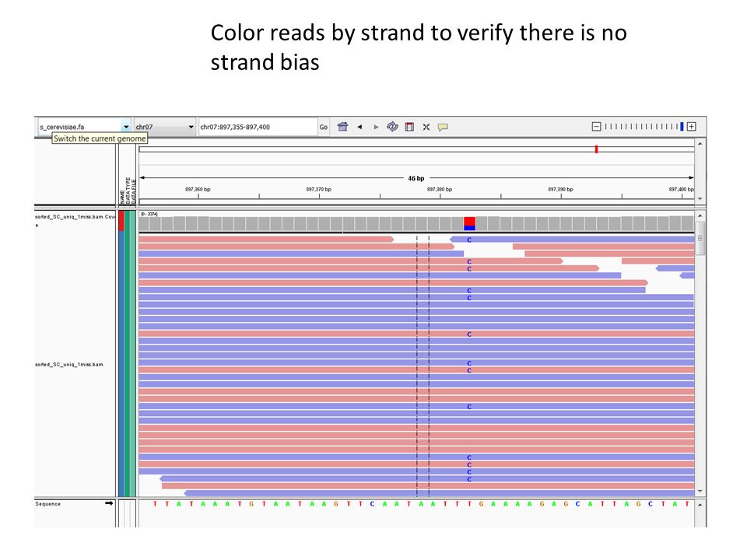
Task: Click the coverage data range label
Action: coord(149,214)
